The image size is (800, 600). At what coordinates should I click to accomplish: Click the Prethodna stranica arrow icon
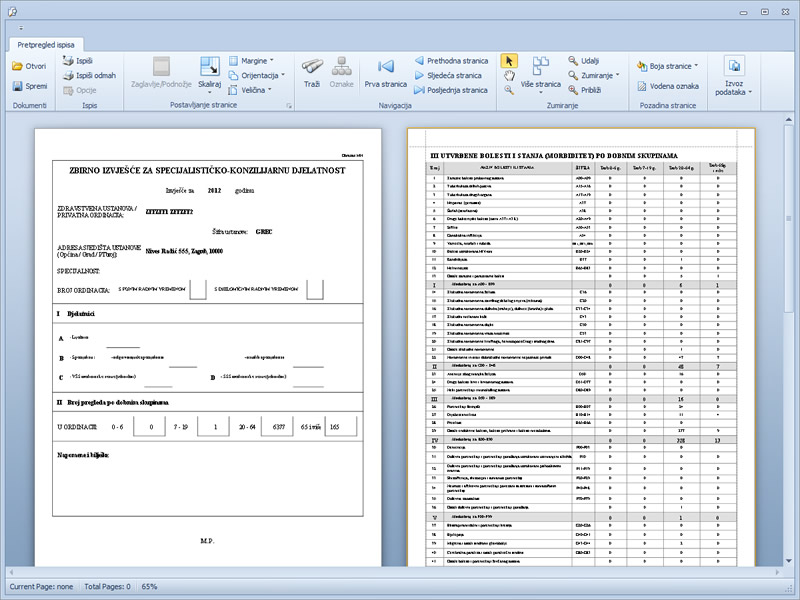[419, 61]
